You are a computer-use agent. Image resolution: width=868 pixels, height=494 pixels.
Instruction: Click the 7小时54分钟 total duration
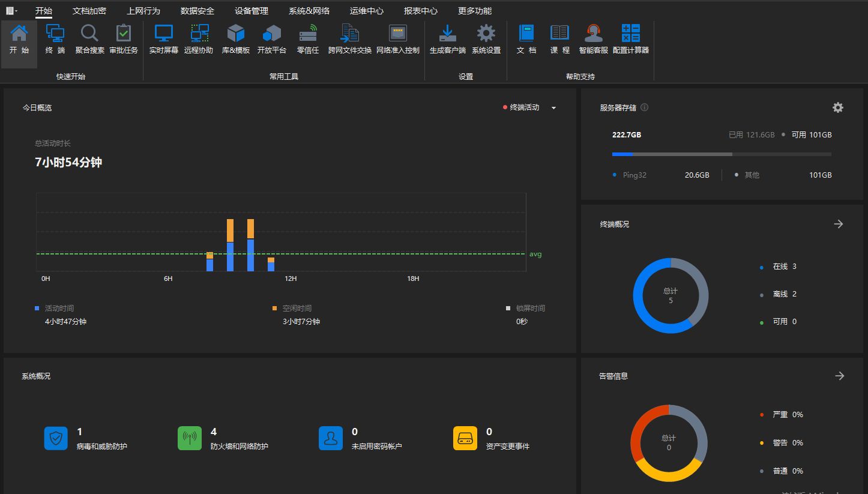tap(68, 162)
